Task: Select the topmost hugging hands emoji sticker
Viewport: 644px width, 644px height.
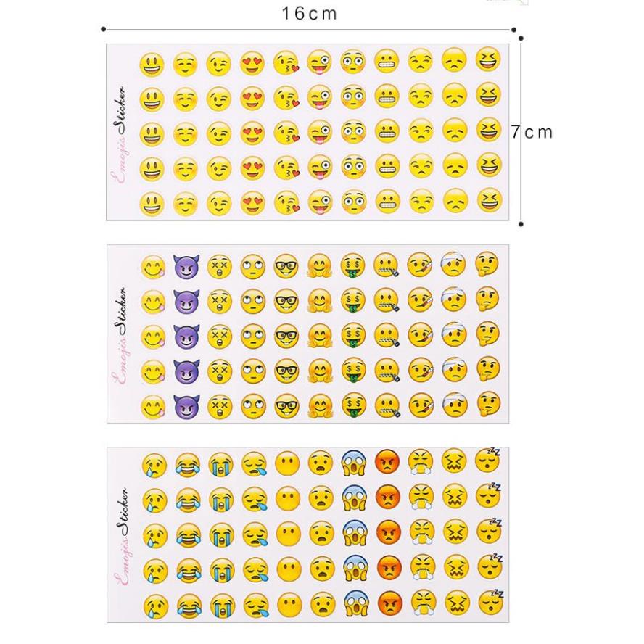Action: coord(319,265)
